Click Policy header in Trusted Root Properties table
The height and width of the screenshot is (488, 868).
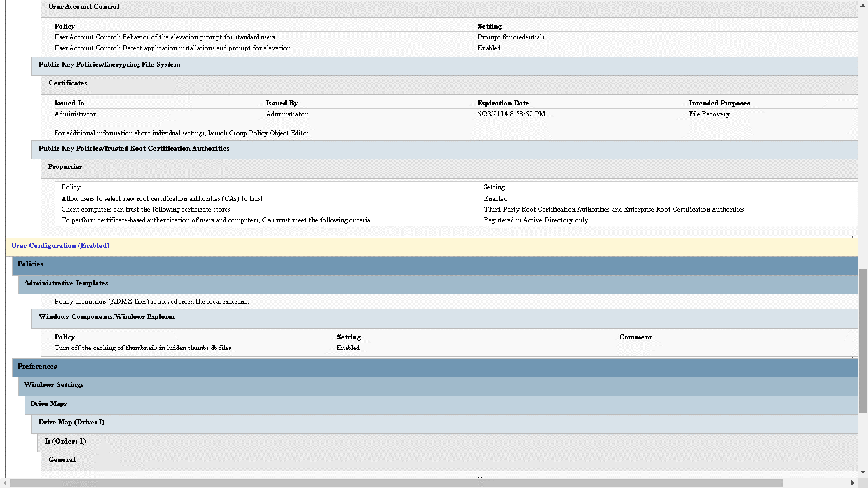(71, 187)
